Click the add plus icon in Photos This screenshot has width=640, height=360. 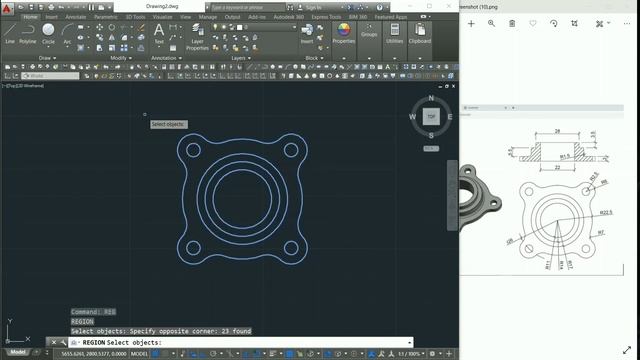pyautogui.click(x=471, y=24)
